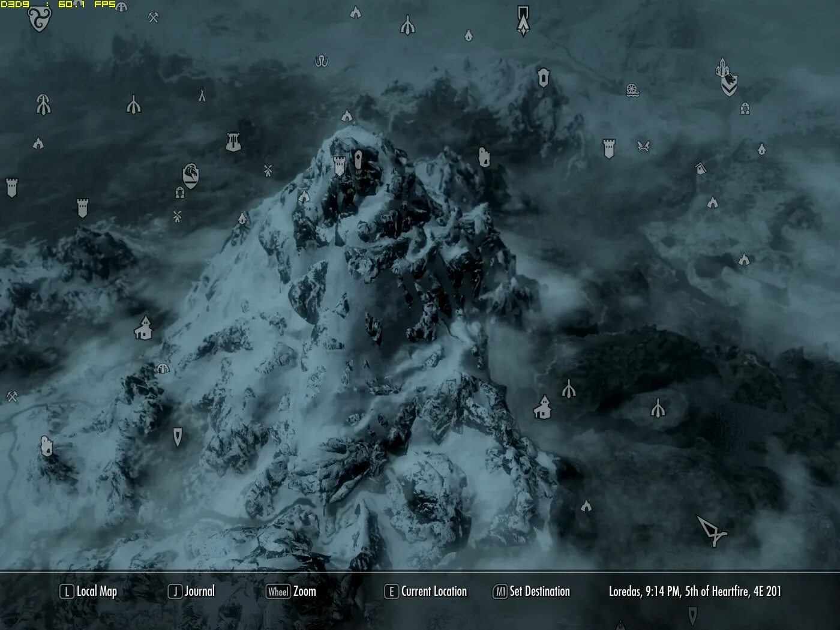Viewport: 840px width, 630px height.
Task: Select the small hut marker left of the quest marker
Action: tap(468, 35)
